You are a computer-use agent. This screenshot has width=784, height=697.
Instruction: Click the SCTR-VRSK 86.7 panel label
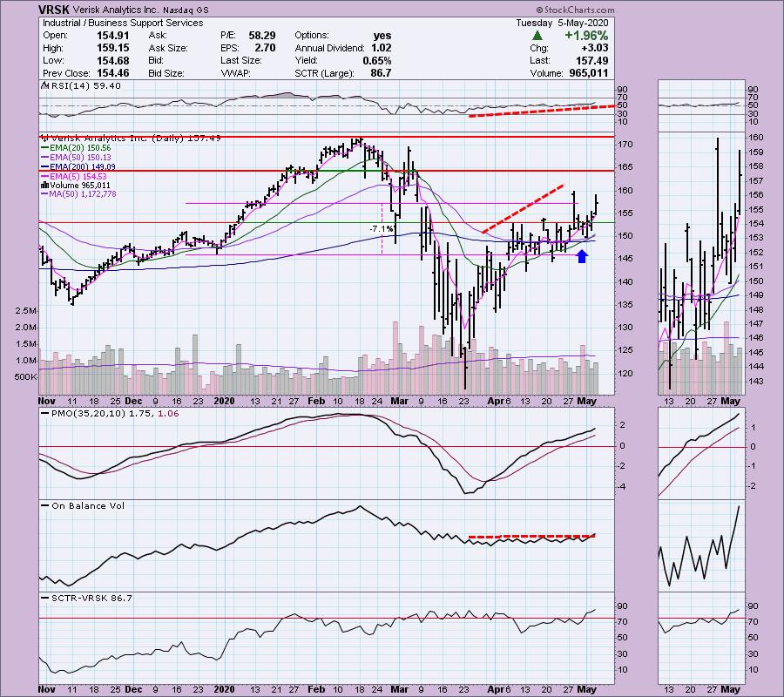92,598
